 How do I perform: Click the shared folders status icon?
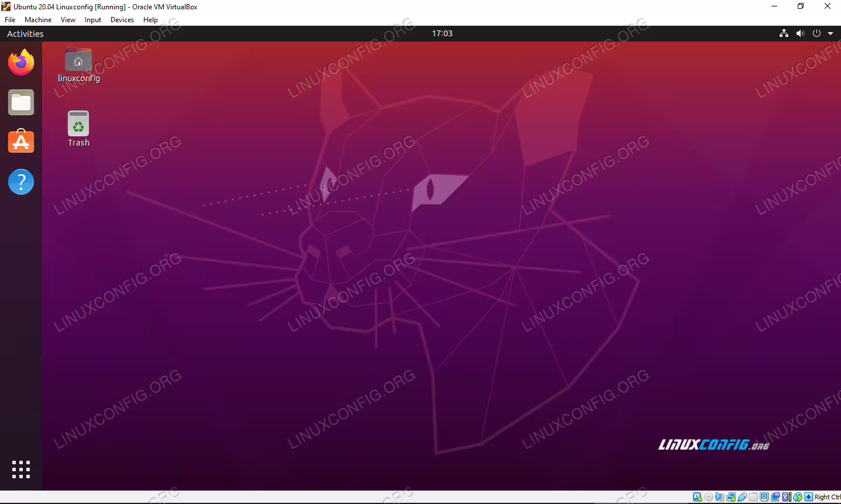(753, 497)
